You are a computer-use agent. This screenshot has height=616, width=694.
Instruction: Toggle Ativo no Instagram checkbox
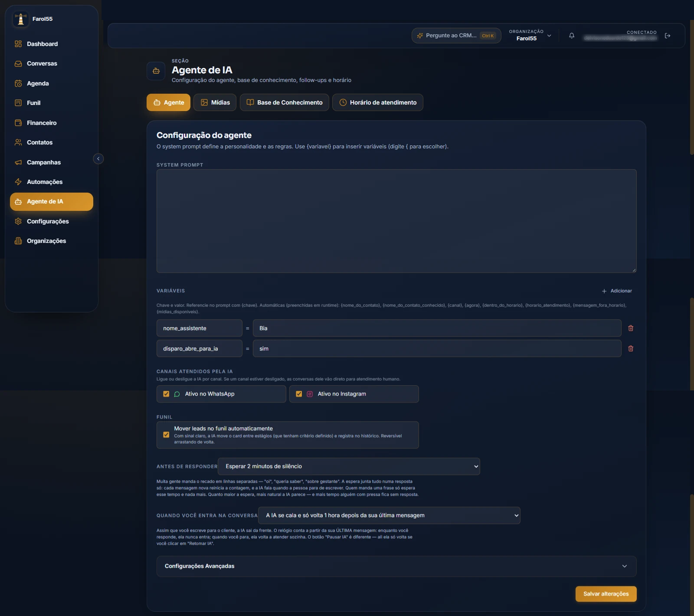click(x=299, y=394)
